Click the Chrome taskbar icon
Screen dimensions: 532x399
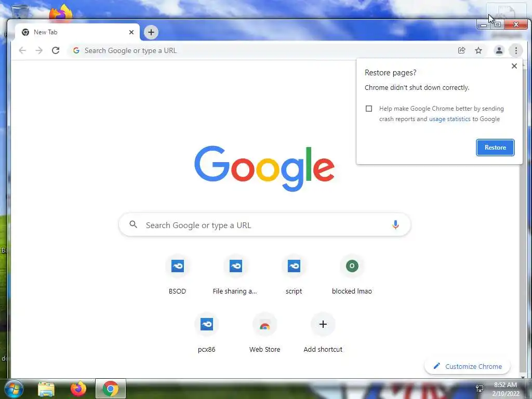point(111,389)
